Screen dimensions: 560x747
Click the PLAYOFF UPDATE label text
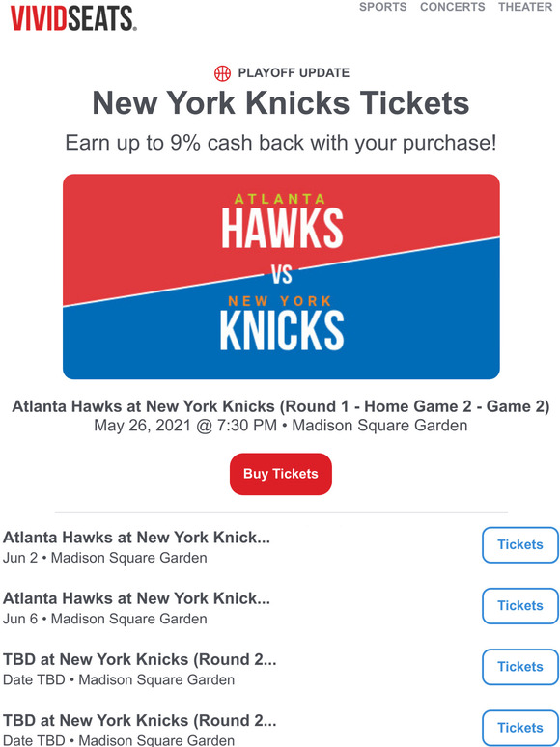294,73
